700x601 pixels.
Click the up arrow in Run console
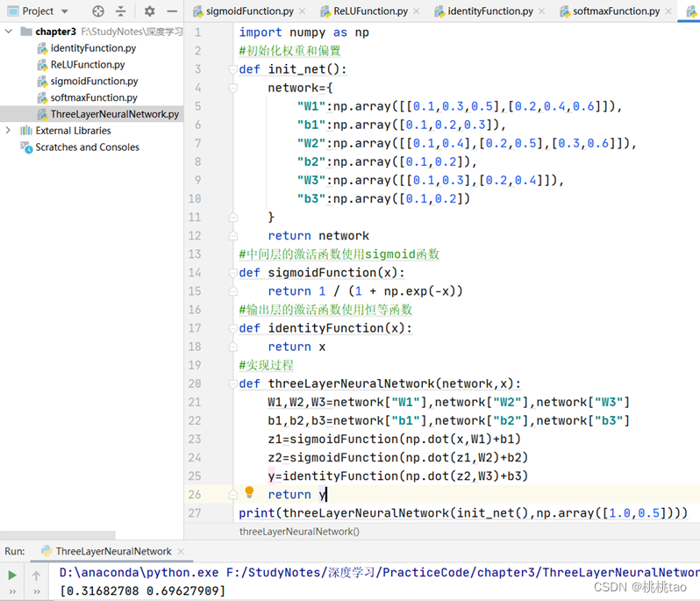37,576
